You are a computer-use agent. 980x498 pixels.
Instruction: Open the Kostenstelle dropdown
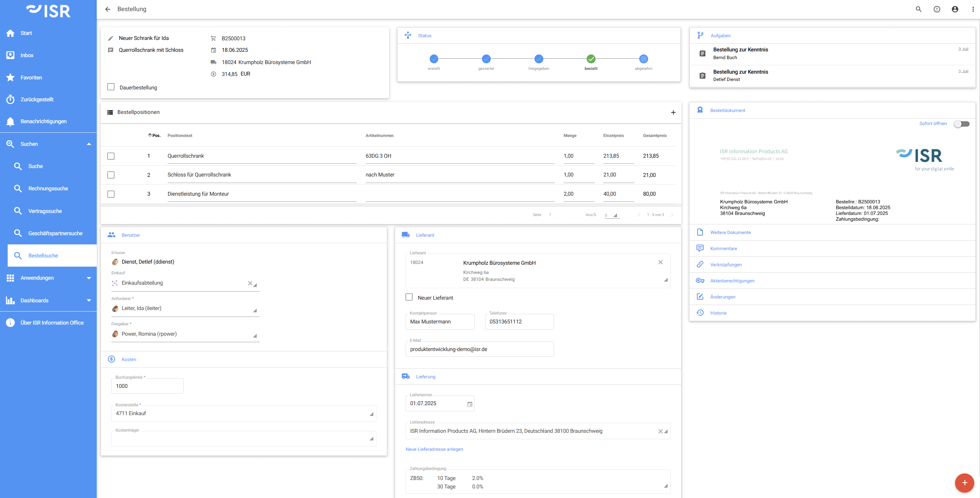coord(371,414)
